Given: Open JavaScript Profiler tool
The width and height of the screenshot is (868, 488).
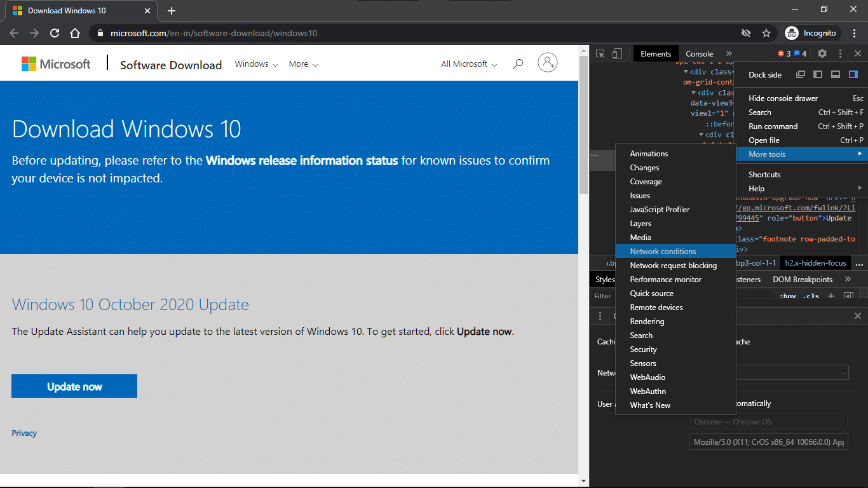Looking at the screenshot, I should 675,210.
